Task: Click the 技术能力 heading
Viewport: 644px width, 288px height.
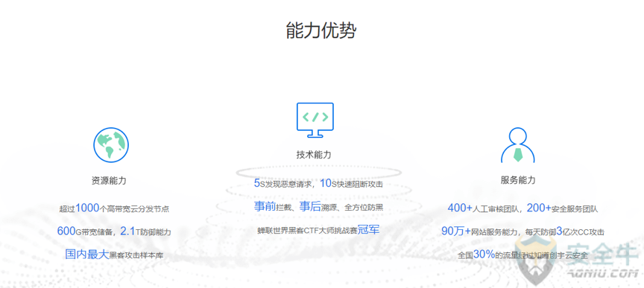Action: (313, 155)
